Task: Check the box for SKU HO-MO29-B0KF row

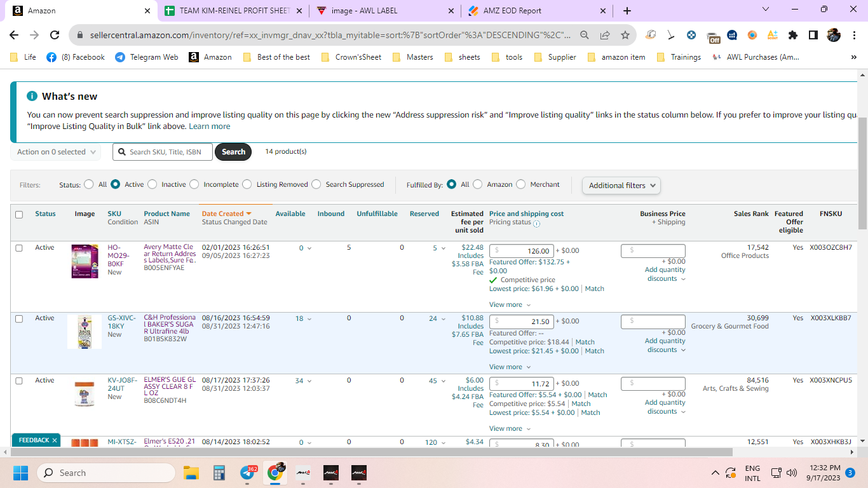Action: point(19,248)
